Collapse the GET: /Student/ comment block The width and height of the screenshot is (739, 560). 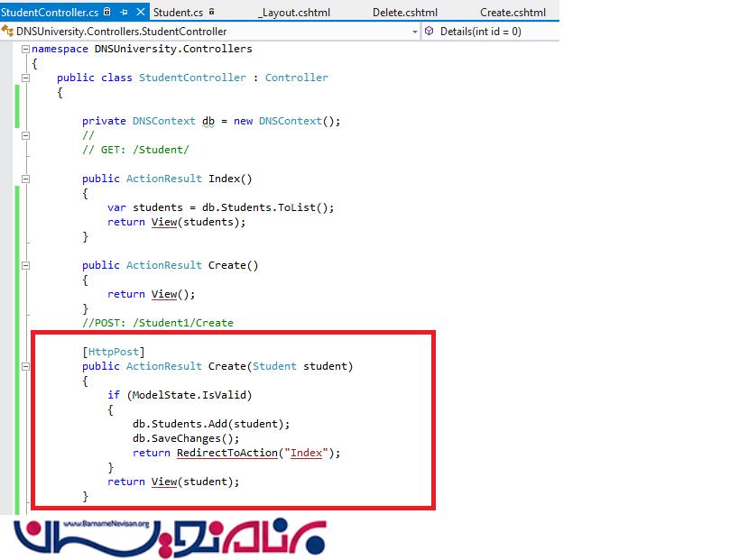[x=25, y=135]
